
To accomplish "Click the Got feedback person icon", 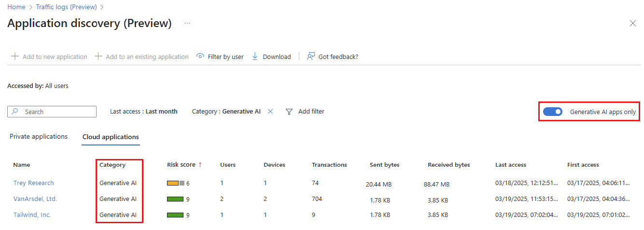I will point(311,57).
